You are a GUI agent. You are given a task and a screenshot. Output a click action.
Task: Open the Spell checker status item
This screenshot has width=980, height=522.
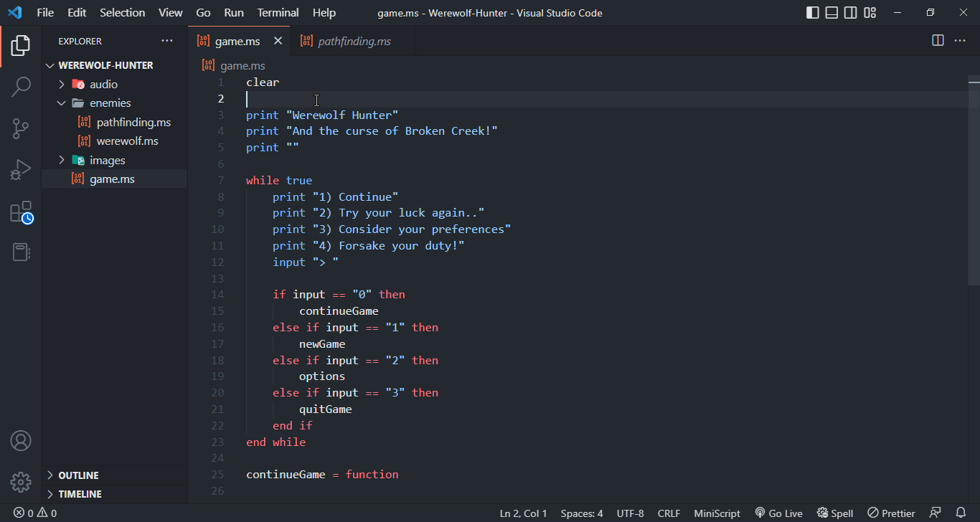pos(834,513)
